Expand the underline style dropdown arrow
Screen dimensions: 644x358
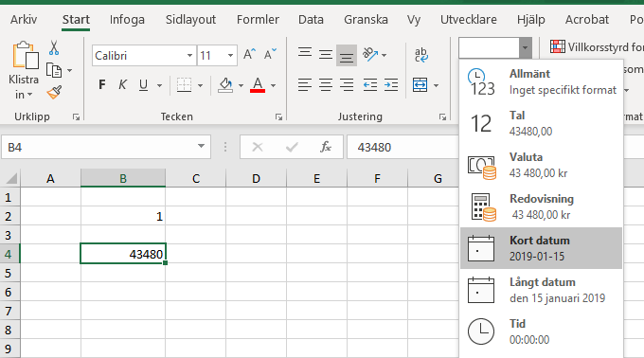click(x=159, y=85)
